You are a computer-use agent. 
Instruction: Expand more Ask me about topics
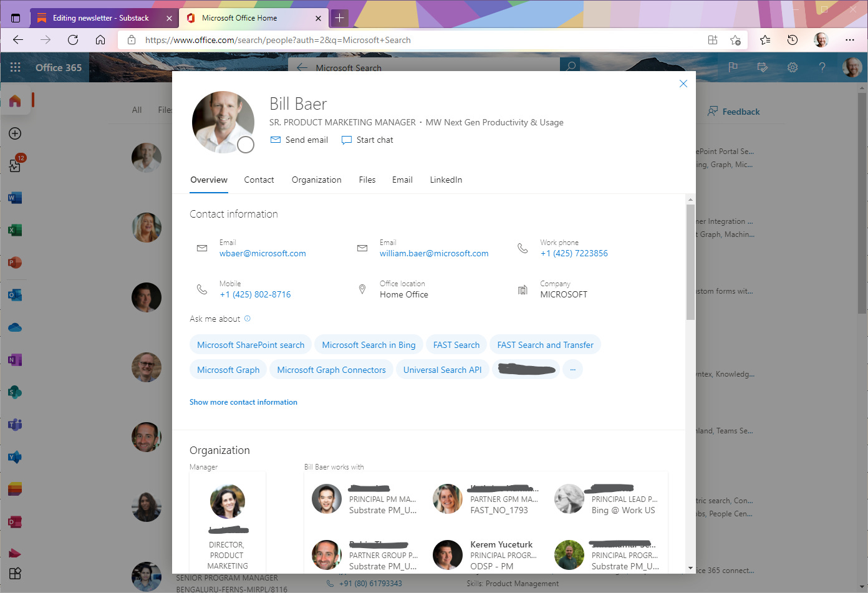[572, 369]
